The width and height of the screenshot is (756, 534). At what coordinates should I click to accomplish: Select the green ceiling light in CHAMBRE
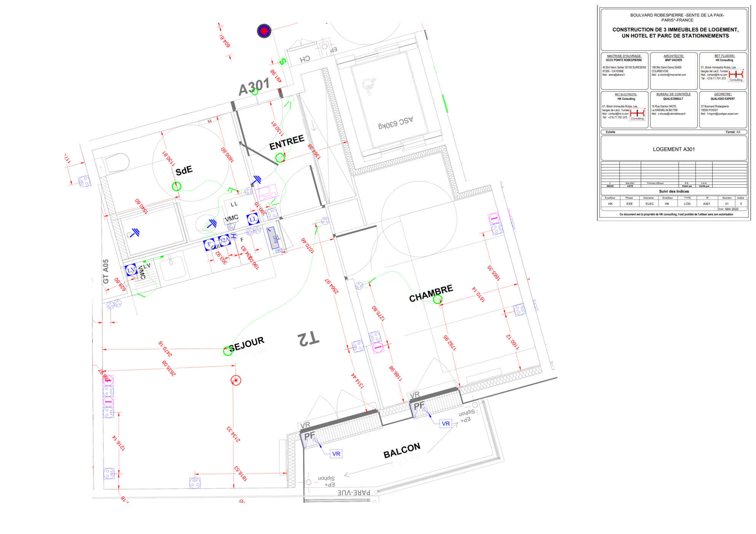[438, 300]
